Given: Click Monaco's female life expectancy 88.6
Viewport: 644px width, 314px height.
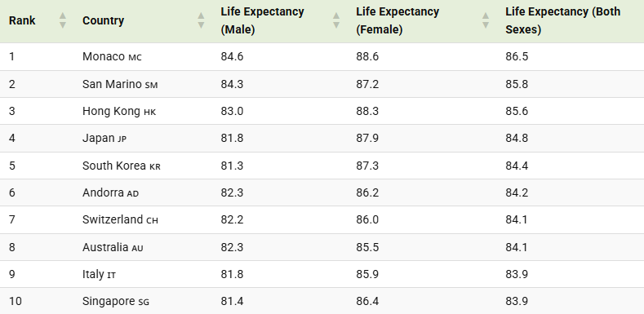Looking at the screenshot, I should (367, 56).
